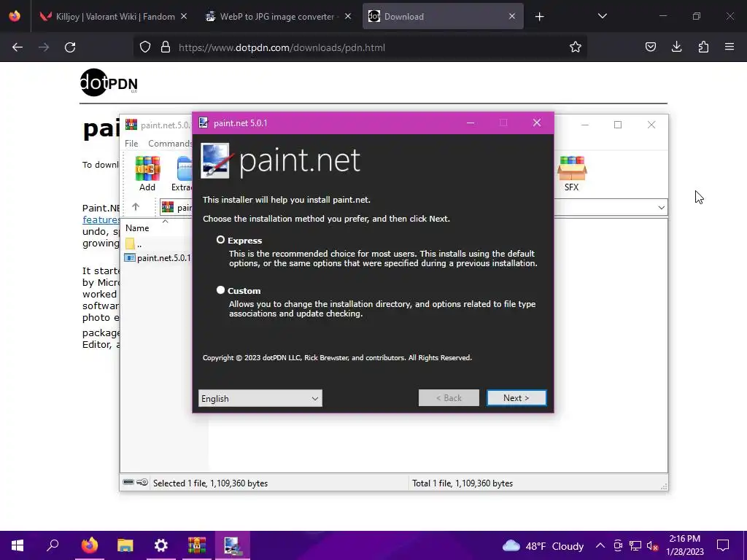The image size is (747, 560).
Task: Close the paint.net installer window
Action: 537,122
